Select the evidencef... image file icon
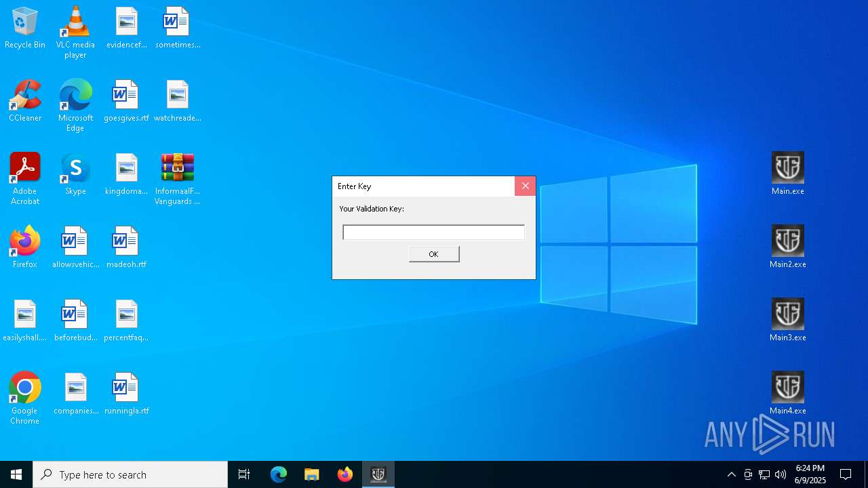Screen dimensions: 868x488 point(127,28)
